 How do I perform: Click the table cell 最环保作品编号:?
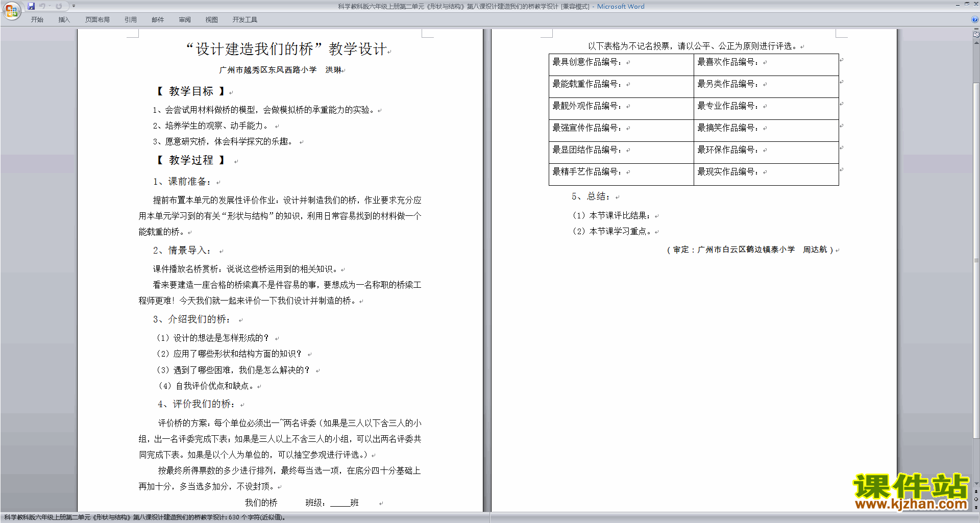[766, 153]
